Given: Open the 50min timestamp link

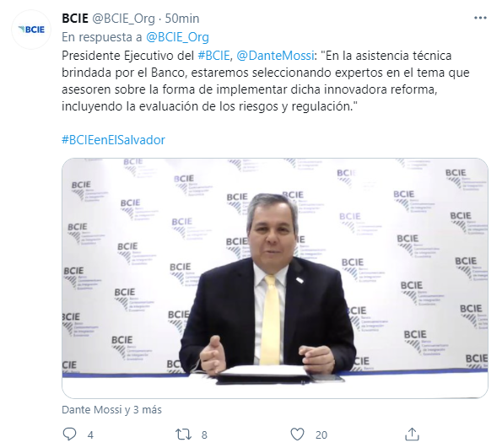Looking at the screenshot, I should point(182,19).
